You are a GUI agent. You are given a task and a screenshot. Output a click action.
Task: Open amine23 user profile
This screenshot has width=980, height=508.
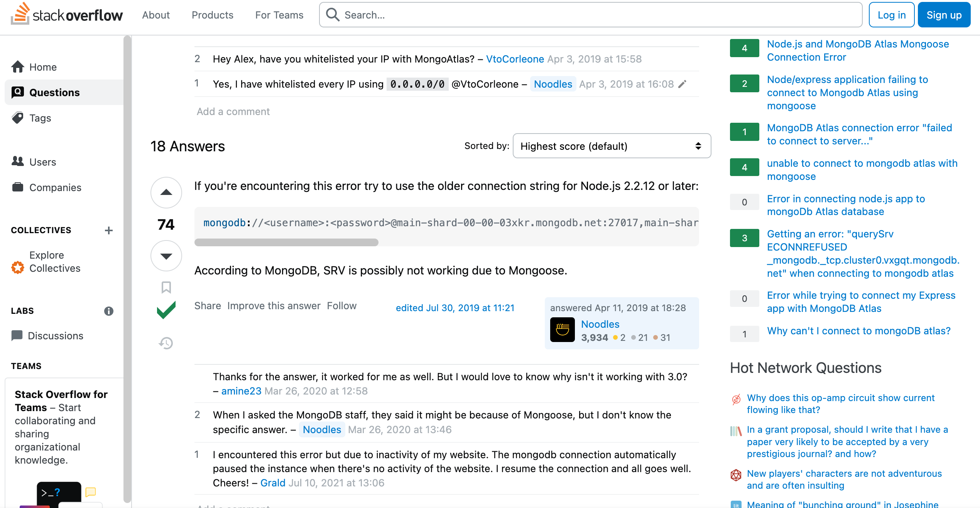point(242,391)
